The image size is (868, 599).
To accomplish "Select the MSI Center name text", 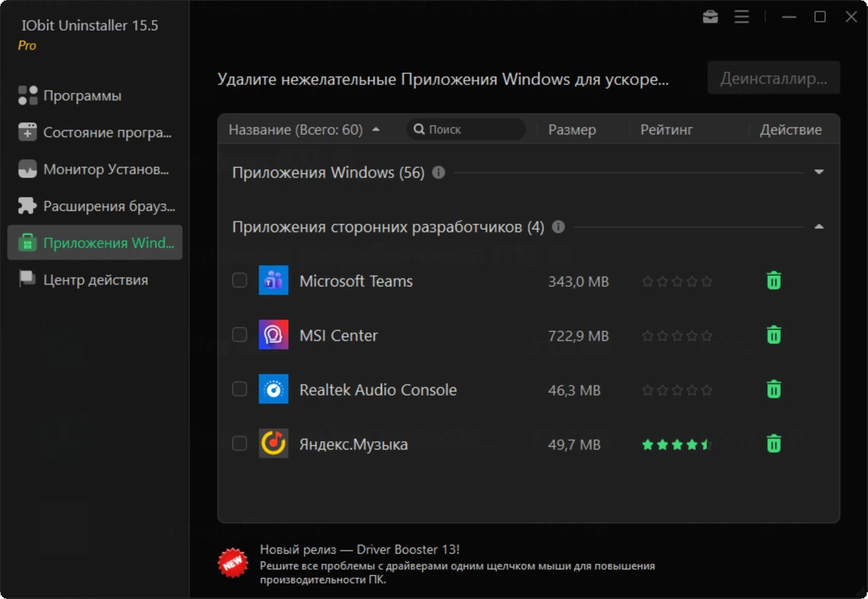I will [339, 336].
